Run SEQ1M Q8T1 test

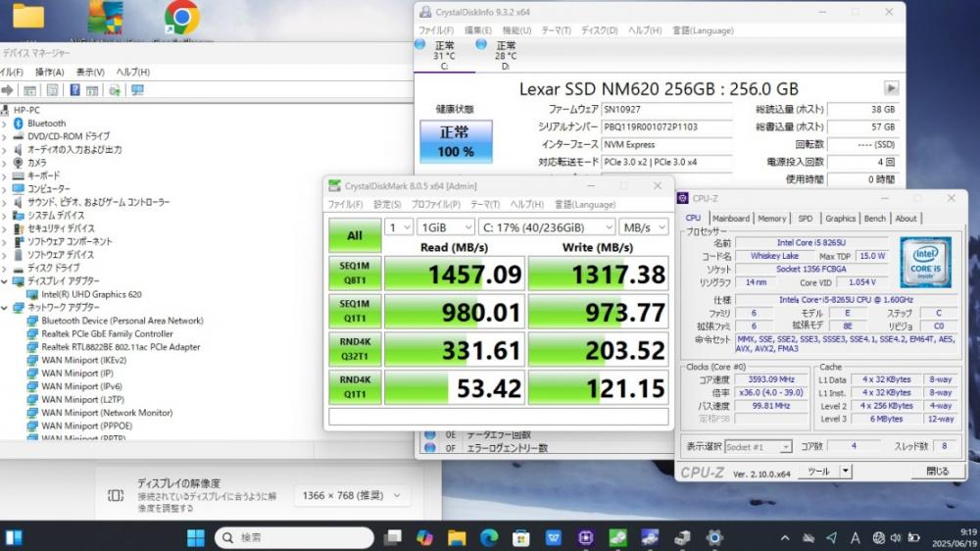pyautogui.click(x=355, y=274)
